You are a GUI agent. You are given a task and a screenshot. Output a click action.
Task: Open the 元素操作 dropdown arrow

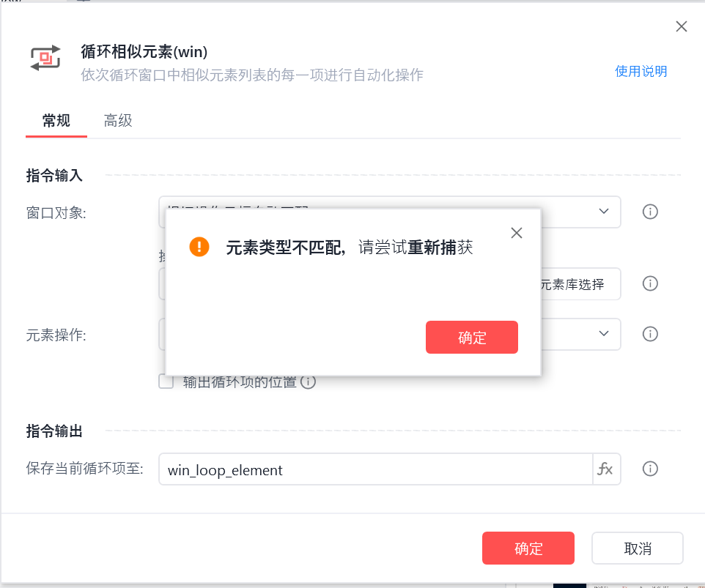pyautogui.click(x=604, y=333)
